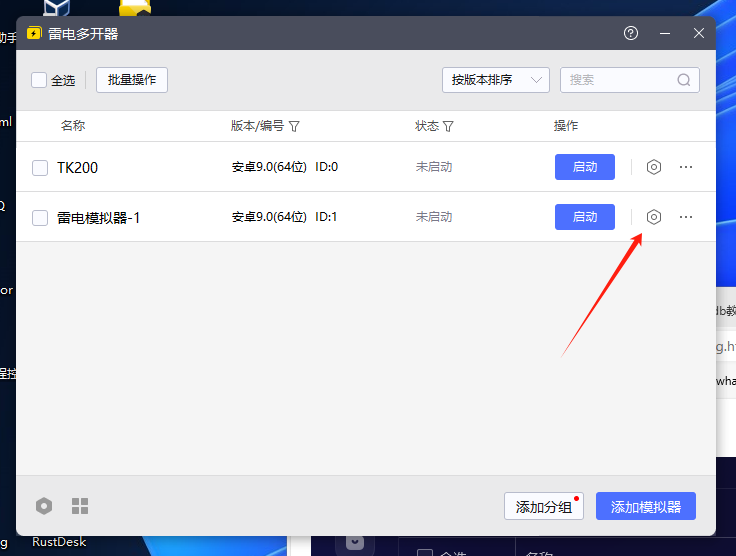Switch to grid view layout icon
This screenshot has height=556, width=736.
coord(80,506)
